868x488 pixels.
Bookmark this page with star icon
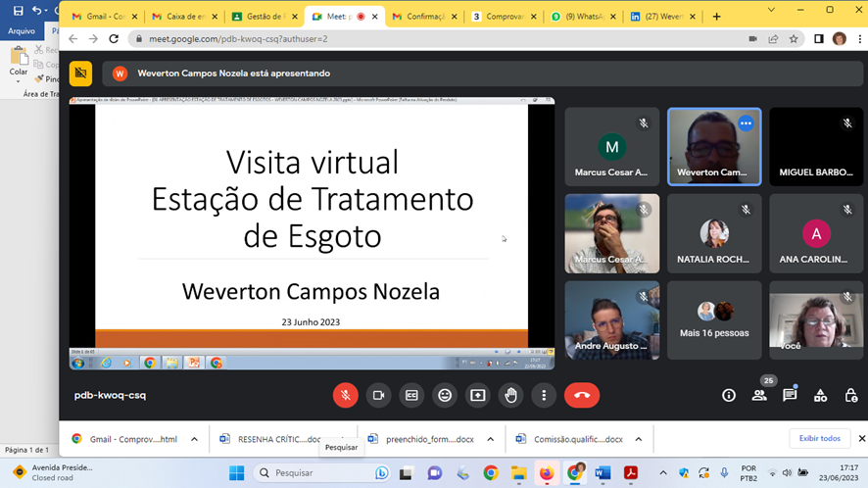(794, 39)
